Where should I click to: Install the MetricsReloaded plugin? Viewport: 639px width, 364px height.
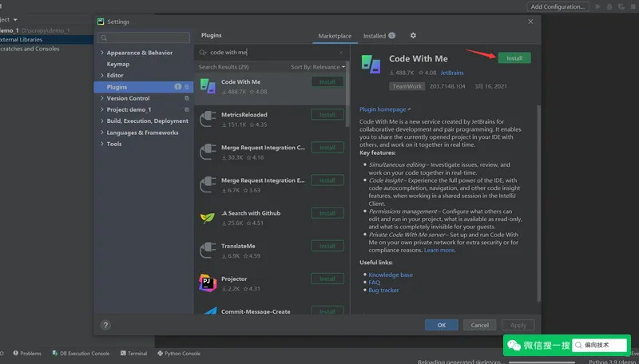pos(327,115)
